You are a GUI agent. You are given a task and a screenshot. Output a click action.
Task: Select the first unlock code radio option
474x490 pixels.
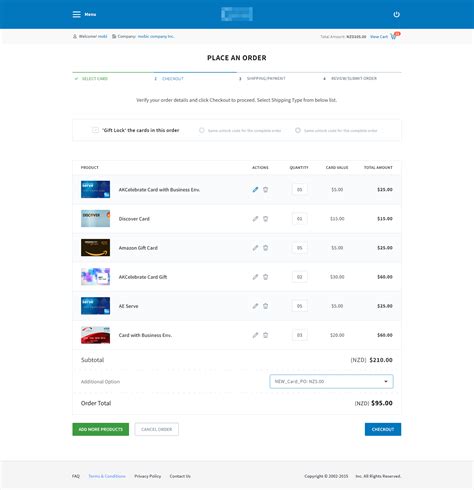pos(202,130)
